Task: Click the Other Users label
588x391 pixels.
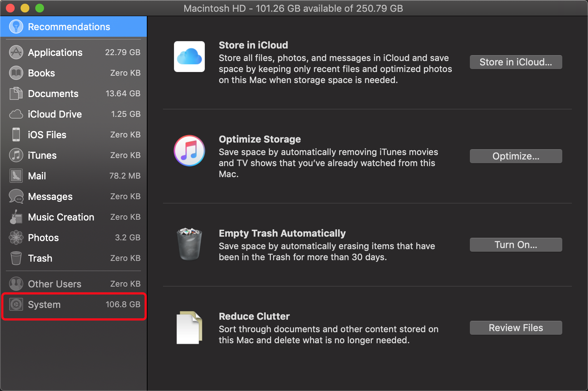Action: [55, 284]
